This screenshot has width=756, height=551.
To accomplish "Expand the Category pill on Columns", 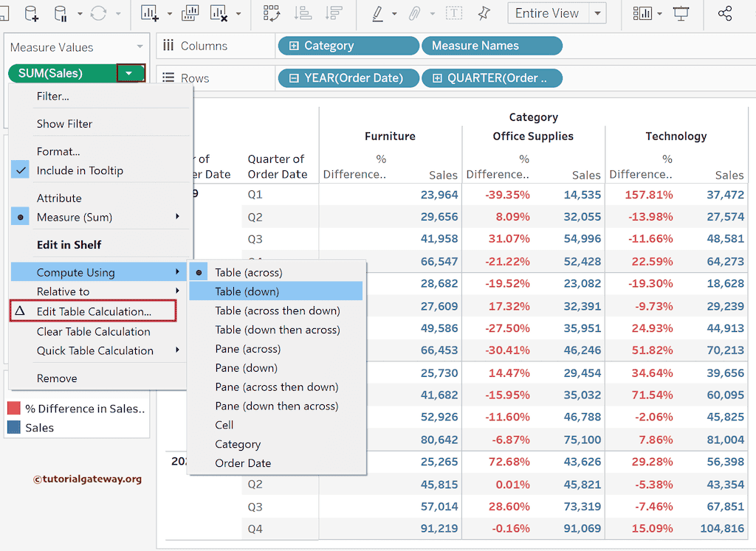I will (x=294, y=46).
